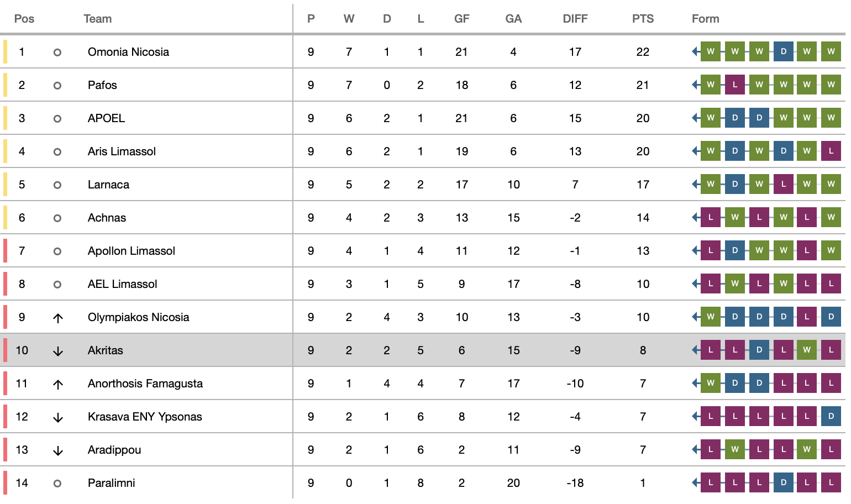The height and width of the screenshot is (504, 851).
Task: Click Omonia Nicosia's blue D form badge
Action: pos(783,51)
